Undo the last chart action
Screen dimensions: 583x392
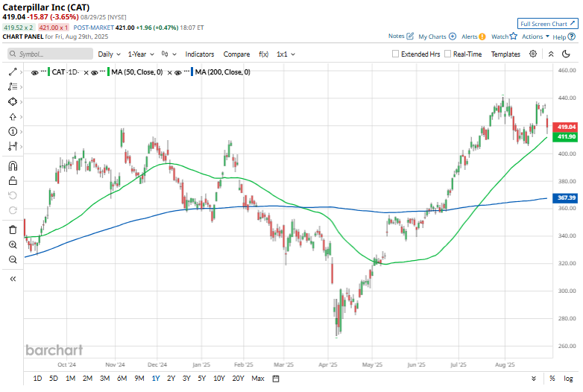tap(13, 195)
